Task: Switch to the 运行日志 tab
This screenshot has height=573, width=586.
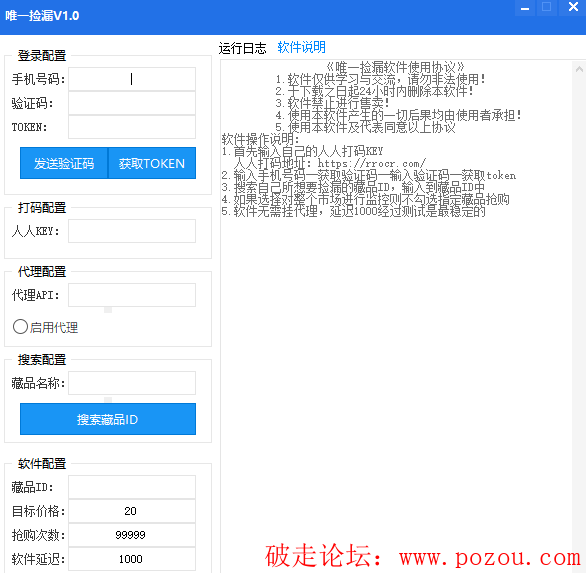Action: pos(242,48)
